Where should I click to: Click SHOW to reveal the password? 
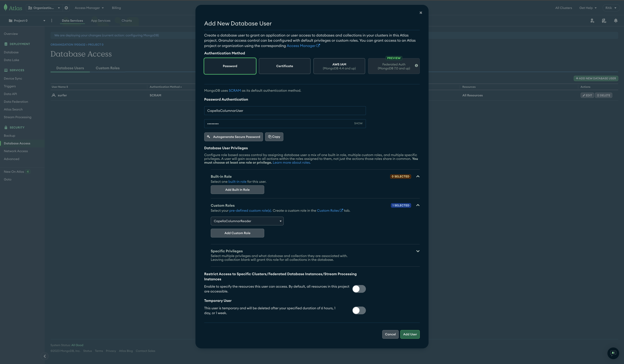[x=358, y=123]
